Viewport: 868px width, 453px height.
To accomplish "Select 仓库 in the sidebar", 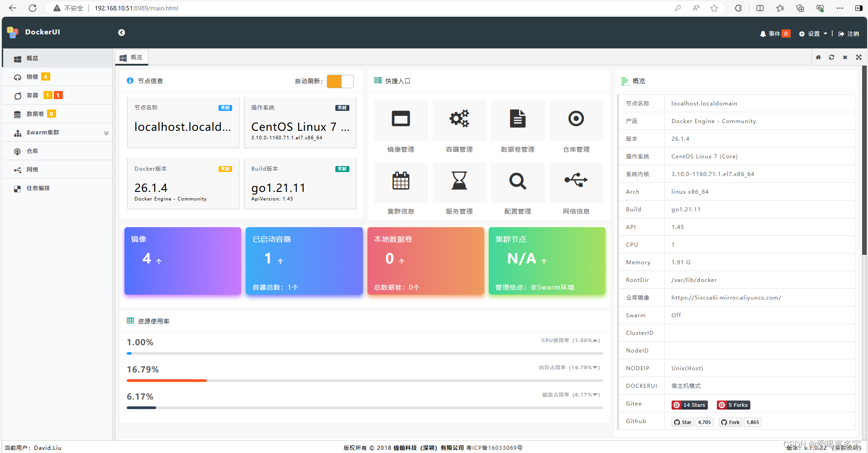I will pos(57,151).
